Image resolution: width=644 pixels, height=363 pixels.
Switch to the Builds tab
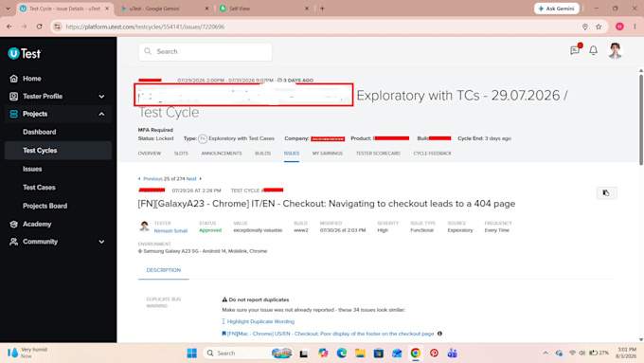tap(263, 154)
